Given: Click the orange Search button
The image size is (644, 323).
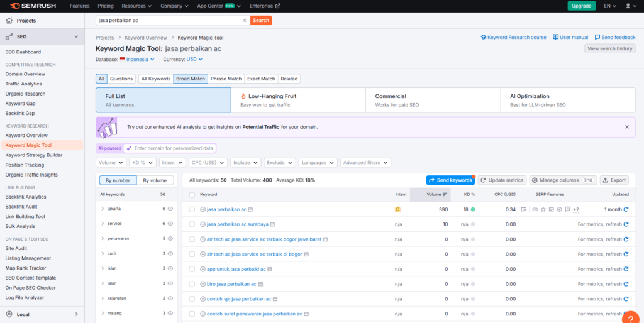Looking at the screenshot, I should point(261,20).
